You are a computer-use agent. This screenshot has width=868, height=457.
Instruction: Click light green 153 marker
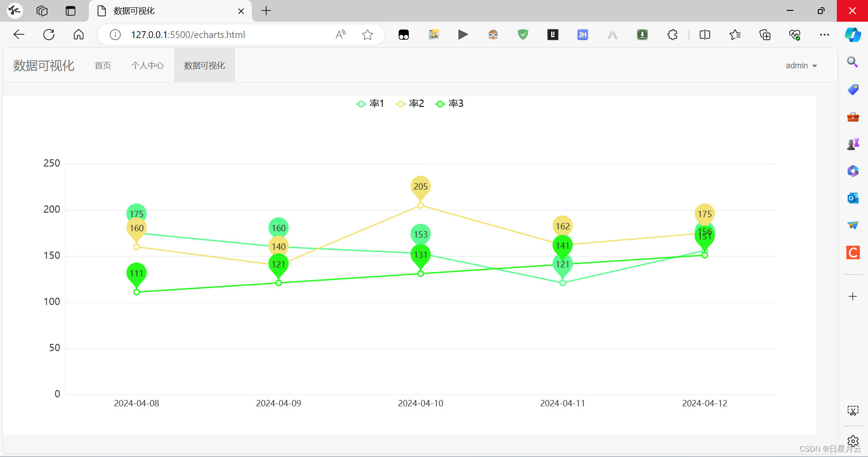(420, 234)
